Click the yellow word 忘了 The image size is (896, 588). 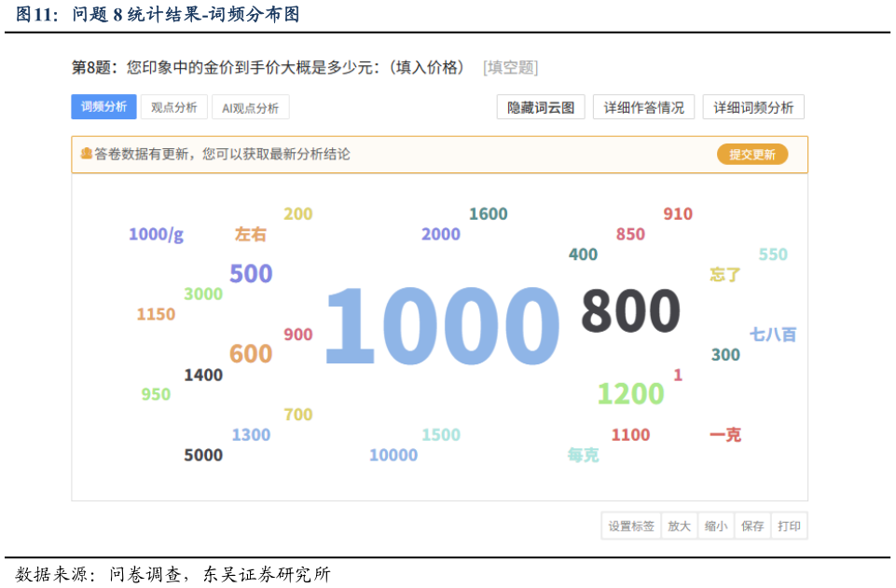725,275
